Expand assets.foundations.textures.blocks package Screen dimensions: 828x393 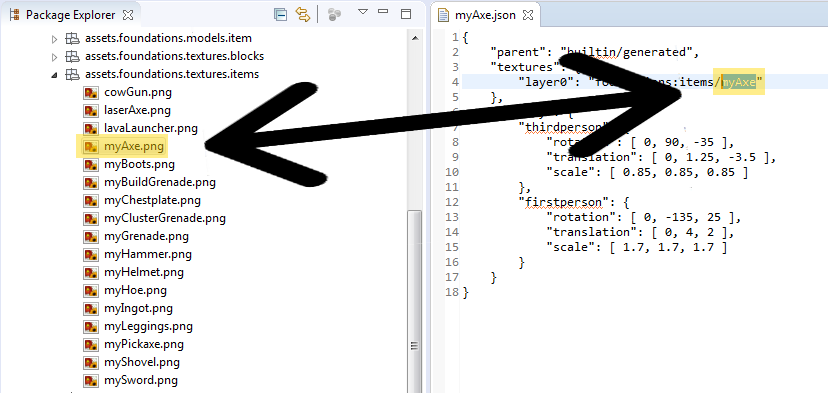(54, 57)
